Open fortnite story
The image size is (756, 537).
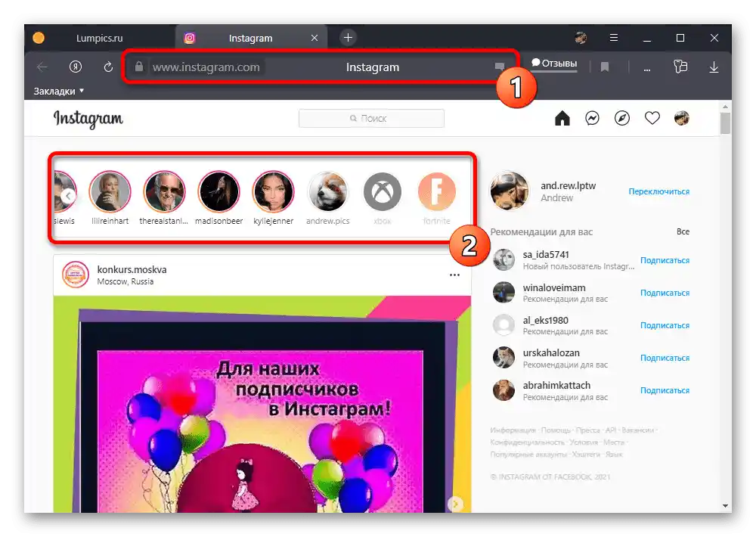click(x=437, y=192)
